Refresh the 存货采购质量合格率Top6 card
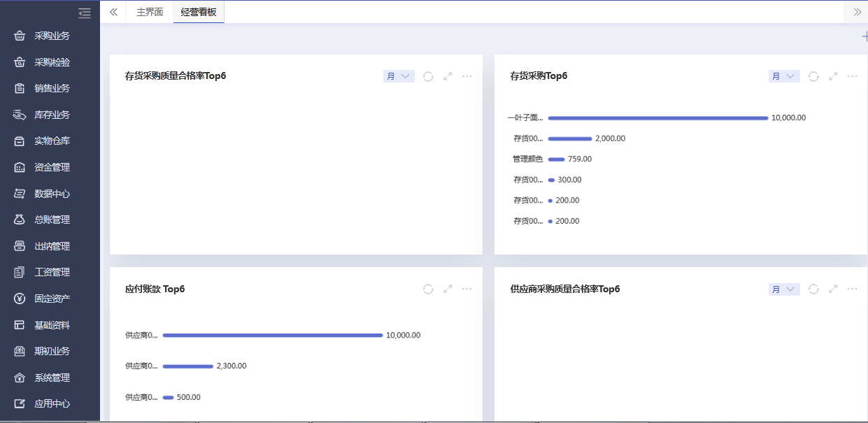The height and width of the screenshot is (423, 868). click(x=428, y=76)
